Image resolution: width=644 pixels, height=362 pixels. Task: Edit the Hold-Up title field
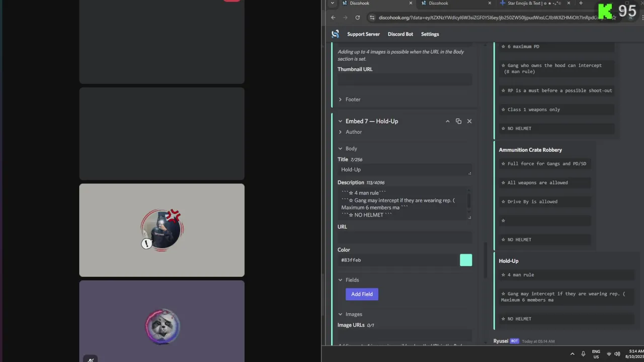(x=405, y=169)
